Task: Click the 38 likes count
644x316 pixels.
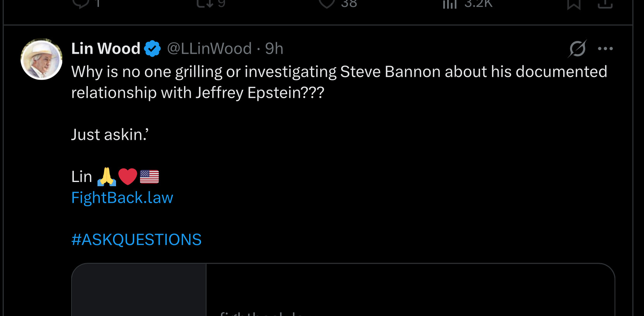Action: 349,3
